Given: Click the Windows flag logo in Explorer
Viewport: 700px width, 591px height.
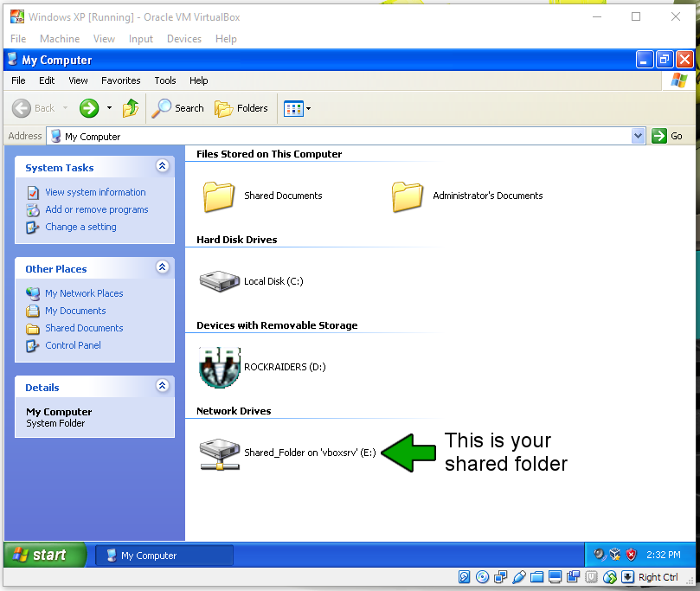Looking at the screenshot, I should pyautogui.click(x=679, y=80).
